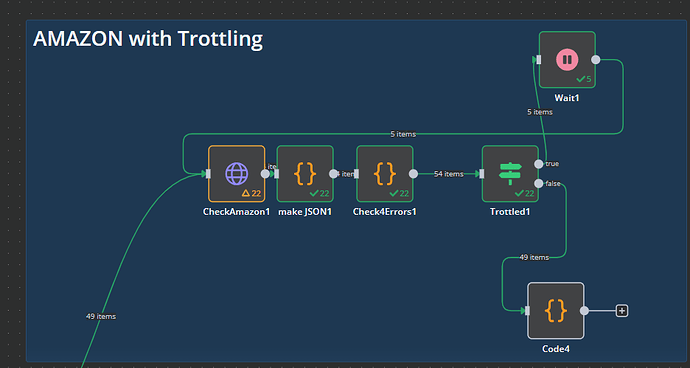Open the Code4 node

[556, 311]
